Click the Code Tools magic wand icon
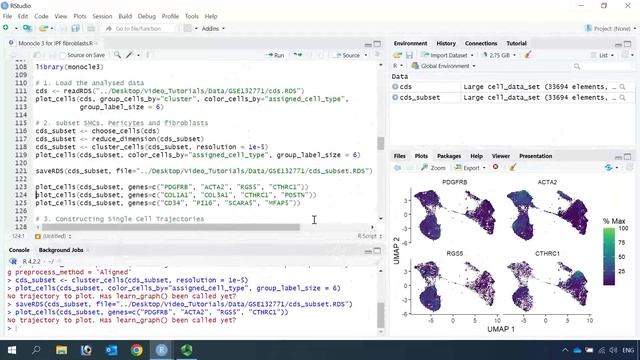 [x=129, y=55]
